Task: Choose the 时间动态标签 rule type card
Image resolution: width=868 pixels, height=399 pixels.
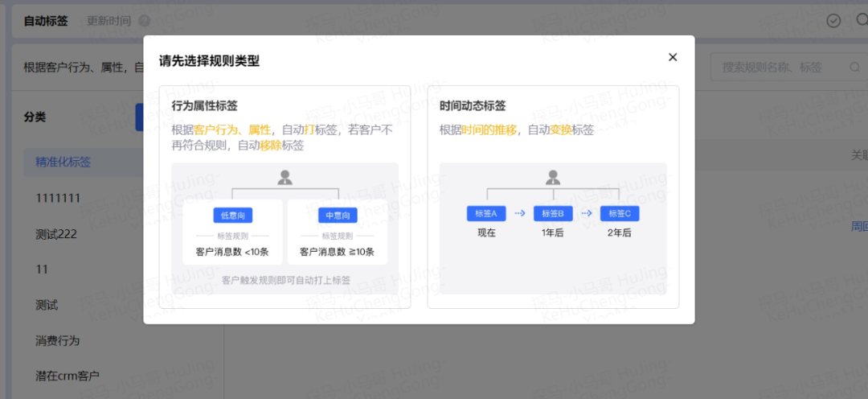Action: click(x=553, y=196)
